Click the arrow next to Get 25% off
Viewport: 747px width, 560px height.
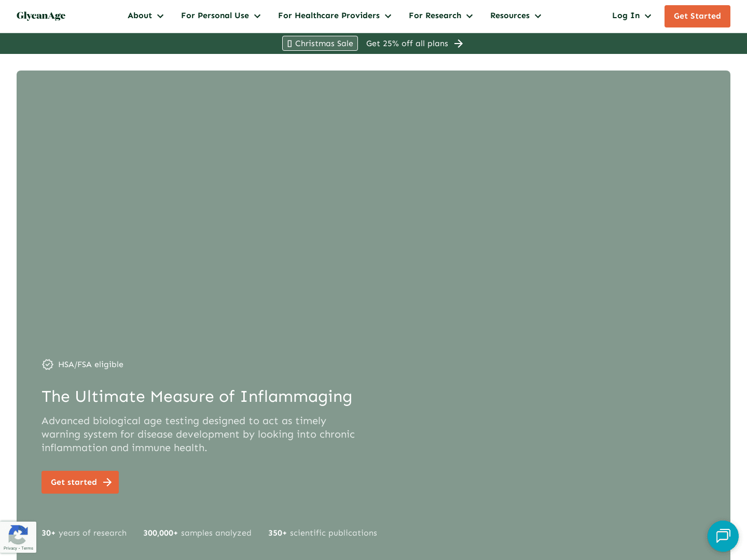click(x=459, y=44)
